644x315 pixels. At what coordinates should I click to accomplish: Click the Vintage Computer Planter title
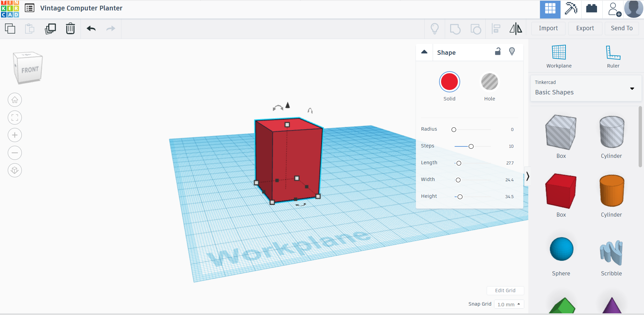point(81,8)
